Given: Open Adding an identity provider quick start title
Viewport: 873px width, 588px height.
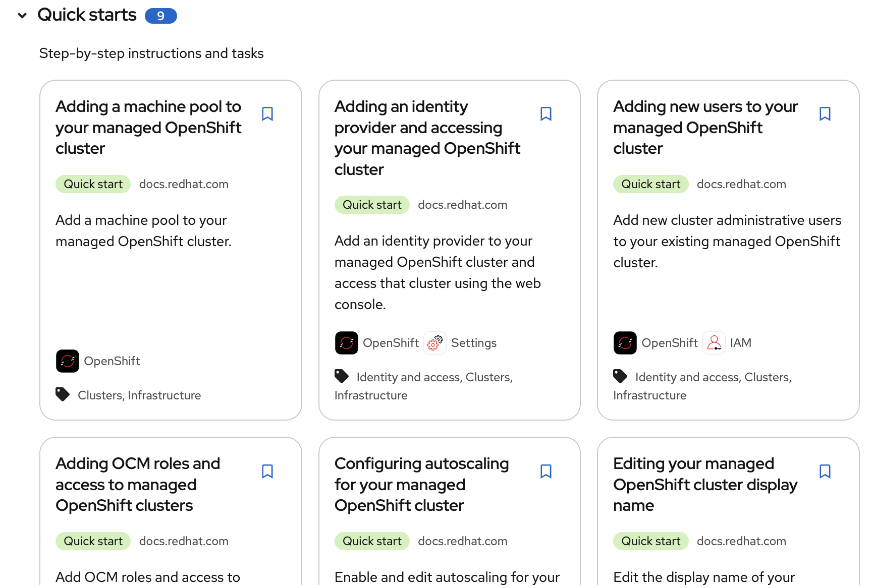Looking at the screenshot, I should pyautogui.click(x=427, y=138).
